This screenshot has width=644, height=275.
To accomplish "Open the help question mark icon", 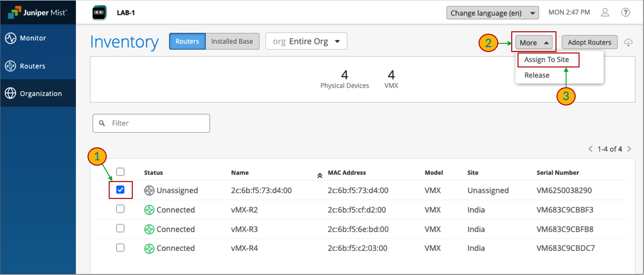I will pos(626,13).
